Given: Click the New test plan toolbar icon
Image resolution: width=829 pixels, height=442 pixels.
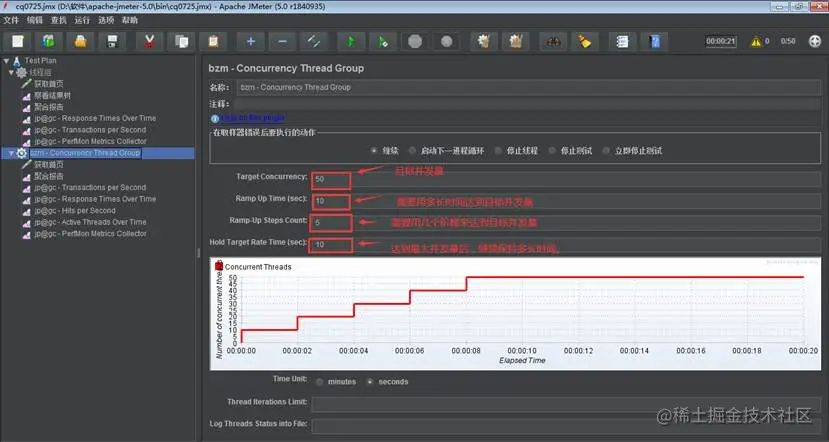Looking at the screenshot, I should coord(17,41).
